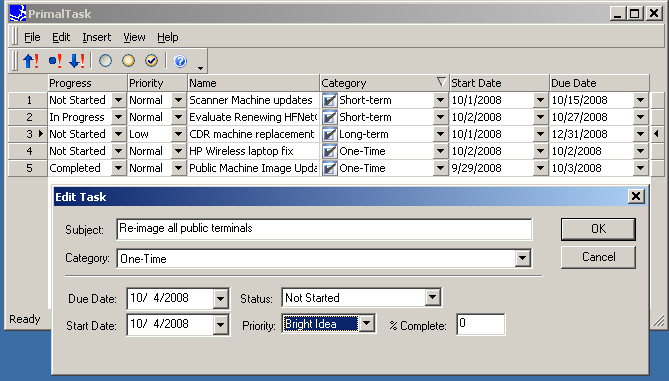
Task: Open Progress dropdown for row 1
Action: click(118, 100)
